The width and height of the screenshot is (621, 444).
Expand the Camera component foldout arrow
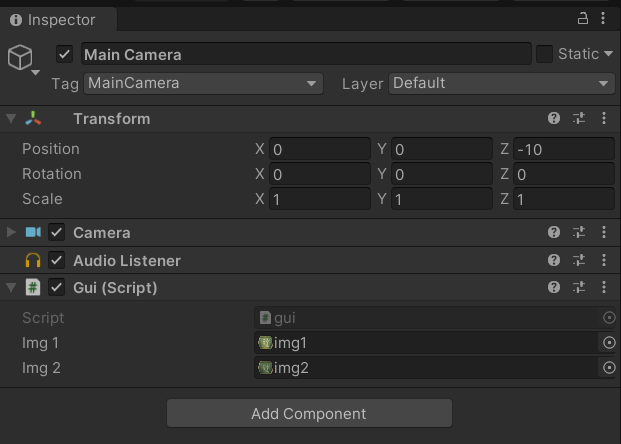point(11,233)
